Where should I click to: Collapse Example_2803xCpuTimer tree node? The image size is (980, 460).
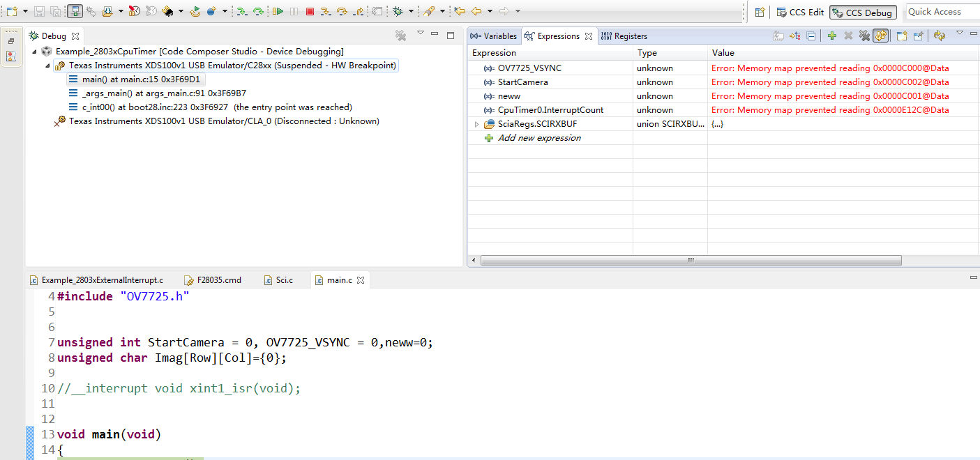[x=34, y=52]
